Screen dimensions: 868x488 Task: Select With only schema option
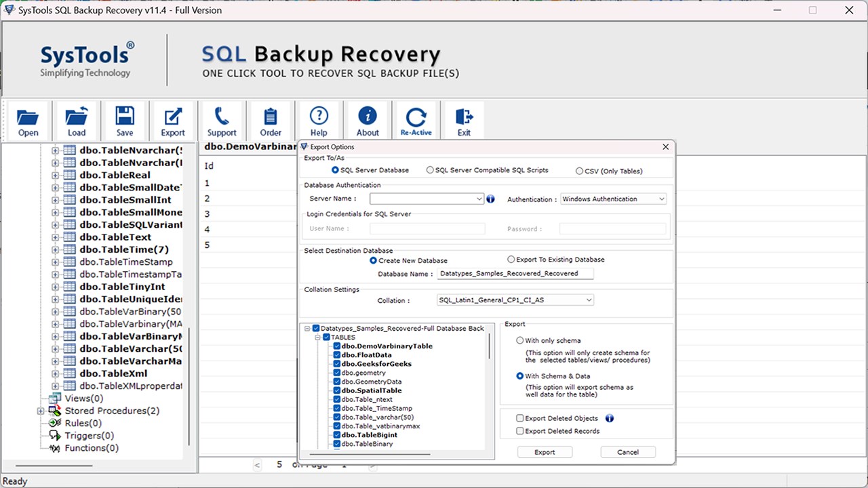[520, 341]
